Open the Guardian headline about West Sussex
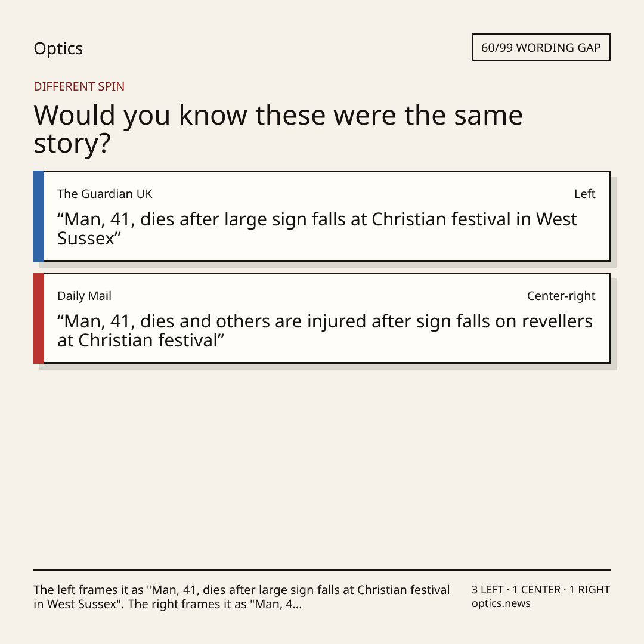 [x=317, y=229]
